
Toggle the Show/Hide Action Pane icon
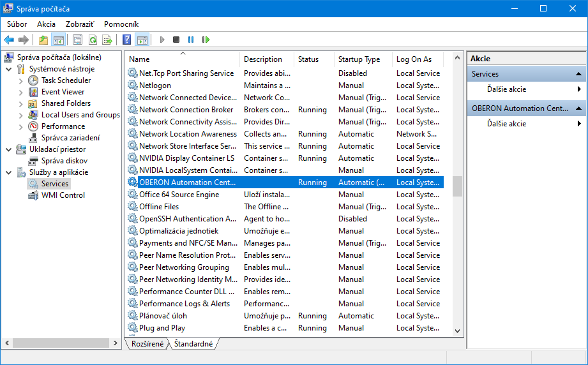(142, 40)
